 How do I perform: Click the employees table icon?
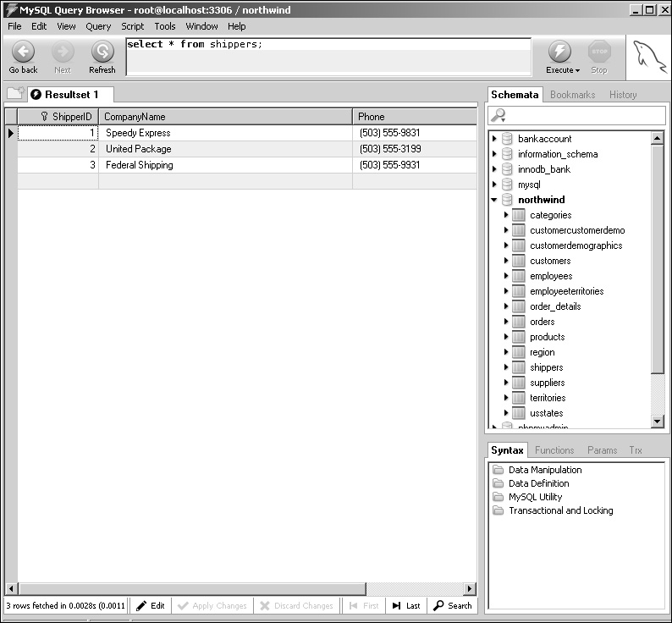click(x=519, y=276)
